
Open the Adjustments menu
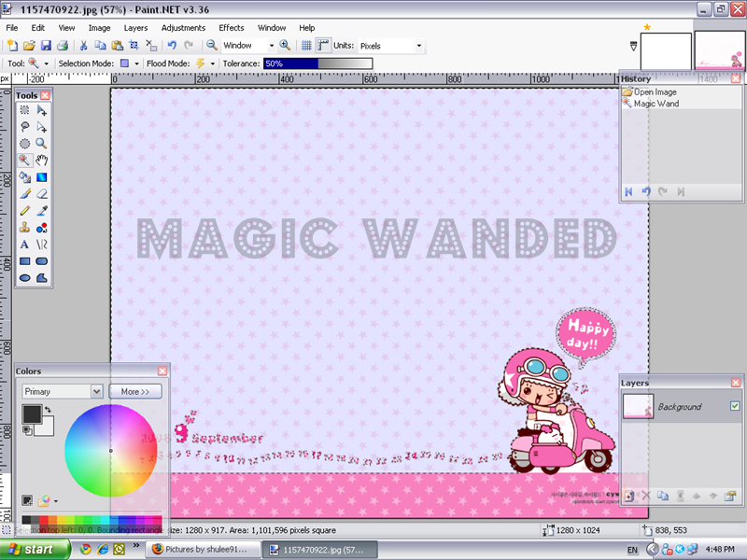[183, 28]
